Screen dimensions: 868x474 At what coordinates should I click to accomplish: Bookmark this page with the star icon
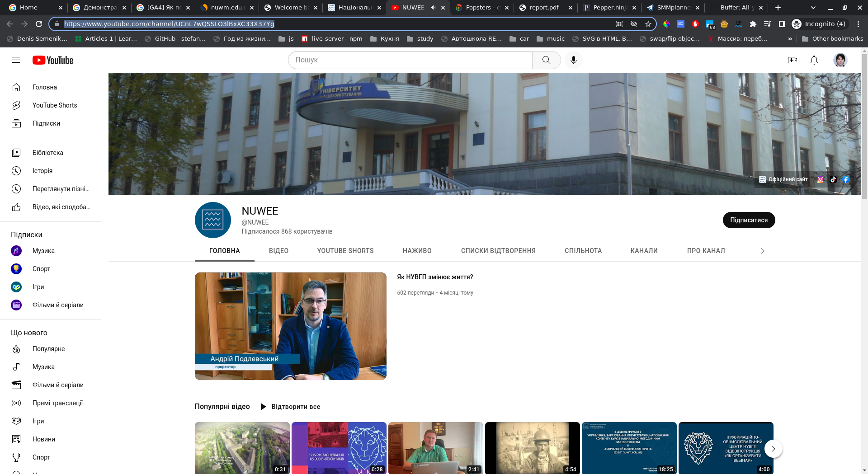tap(648, 24)
